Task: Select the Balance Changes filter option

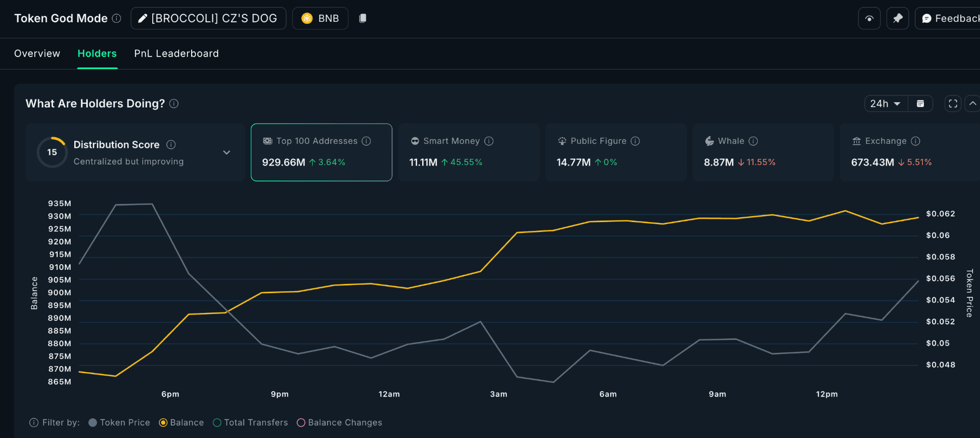Action: (301, 422)
